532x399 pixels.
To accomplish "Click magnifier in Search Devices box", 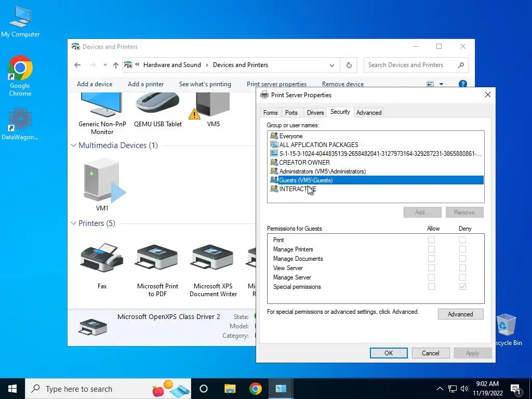I will coord(461,65).
